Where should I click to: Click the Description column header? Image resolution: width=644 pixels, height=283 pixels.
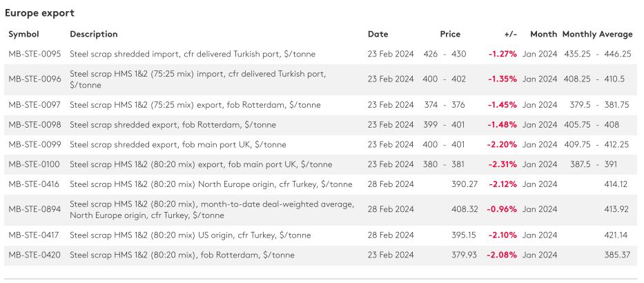[94, 35]
